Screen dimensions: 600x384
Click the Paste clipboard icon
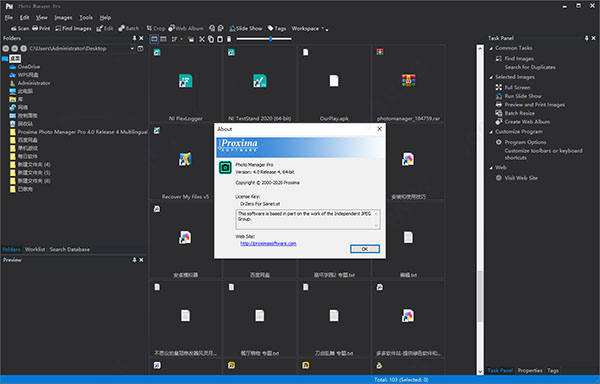pyautogui.click(x=220, y=39)
